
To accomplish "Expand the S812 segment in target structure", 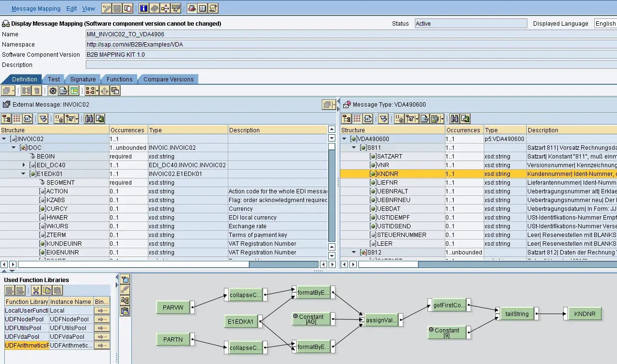I will tap(352, 252).
